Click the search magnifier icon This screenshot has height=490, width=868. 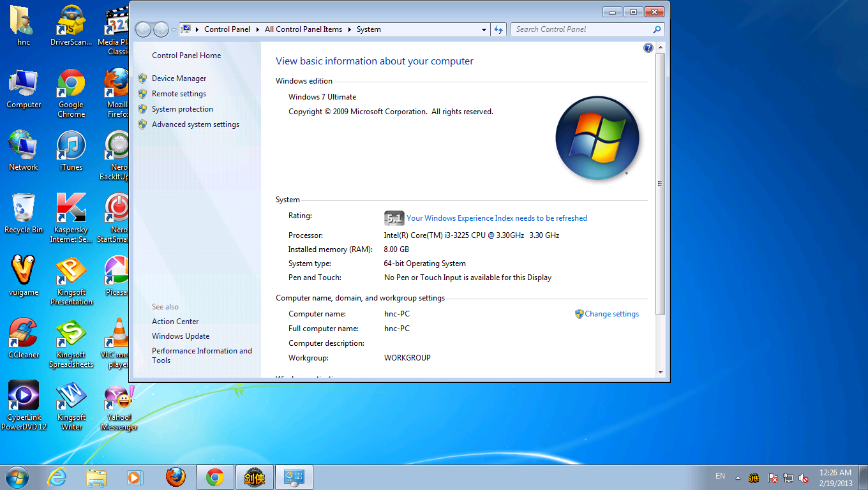657,29
